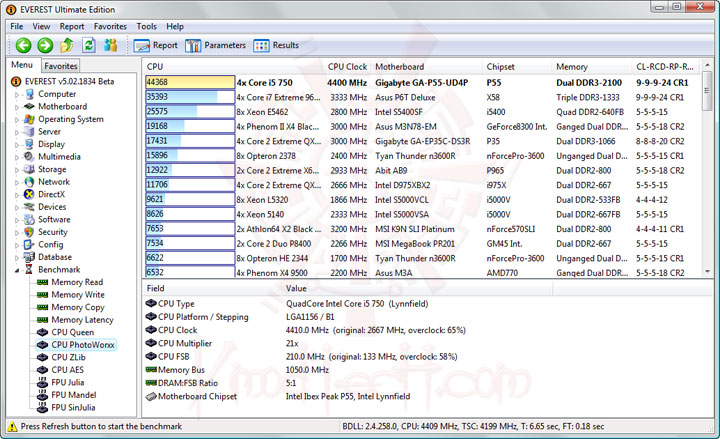Expand the Network tree node
This screenshot has height=439, width=720.
tap(17, 182)
